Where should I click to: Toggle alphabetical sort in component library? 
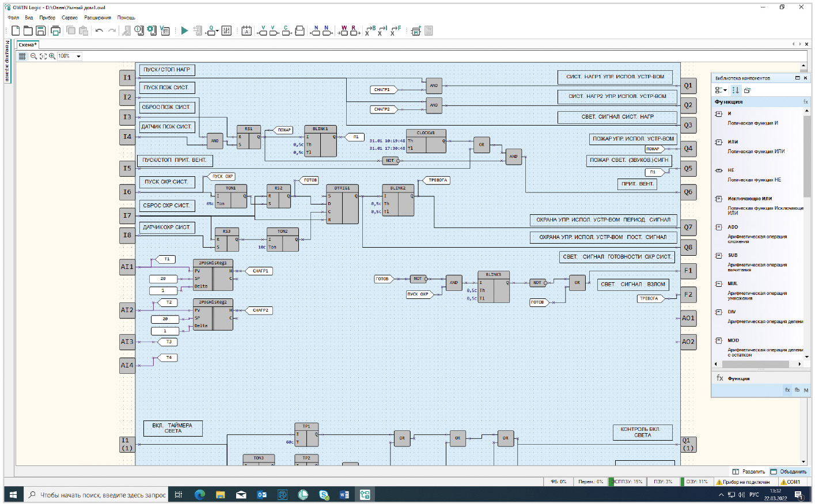(736, 90)
